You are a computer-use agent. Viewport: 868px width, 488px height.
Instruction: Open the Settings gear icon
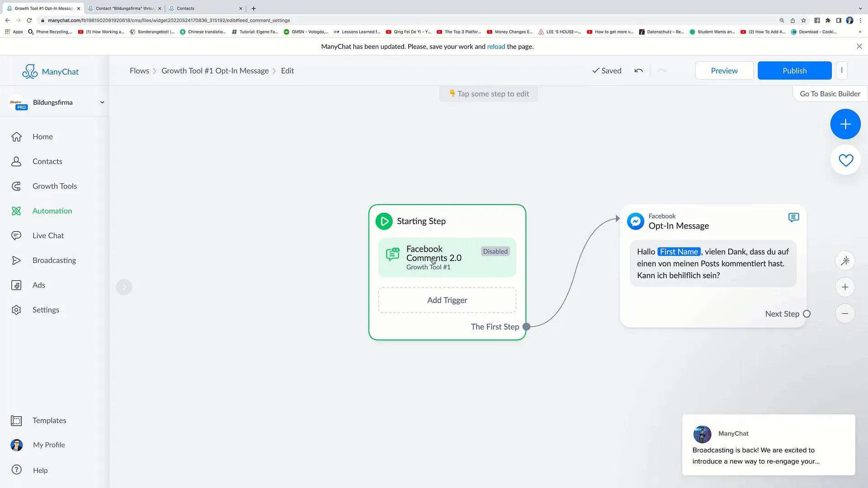pos(16,310)
